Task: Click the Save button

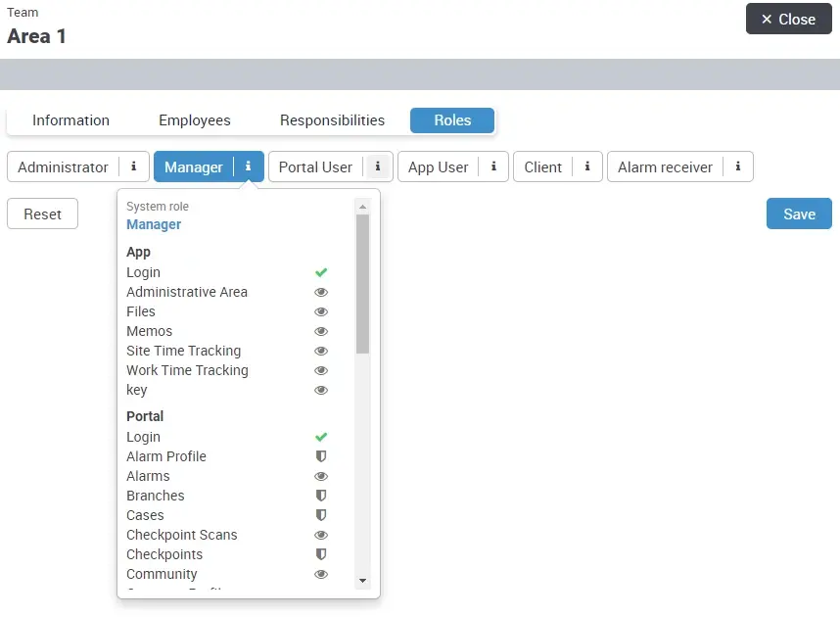Action: pos(799,214)
